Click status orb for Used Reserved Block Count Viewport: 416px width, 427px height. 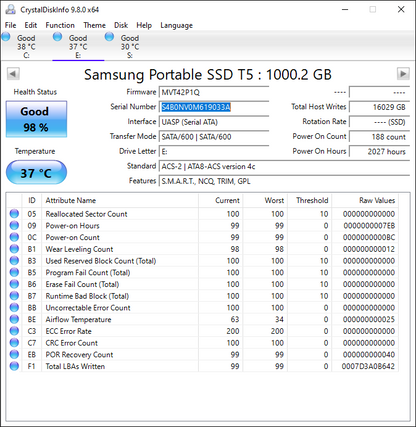(x=14, y=261)
